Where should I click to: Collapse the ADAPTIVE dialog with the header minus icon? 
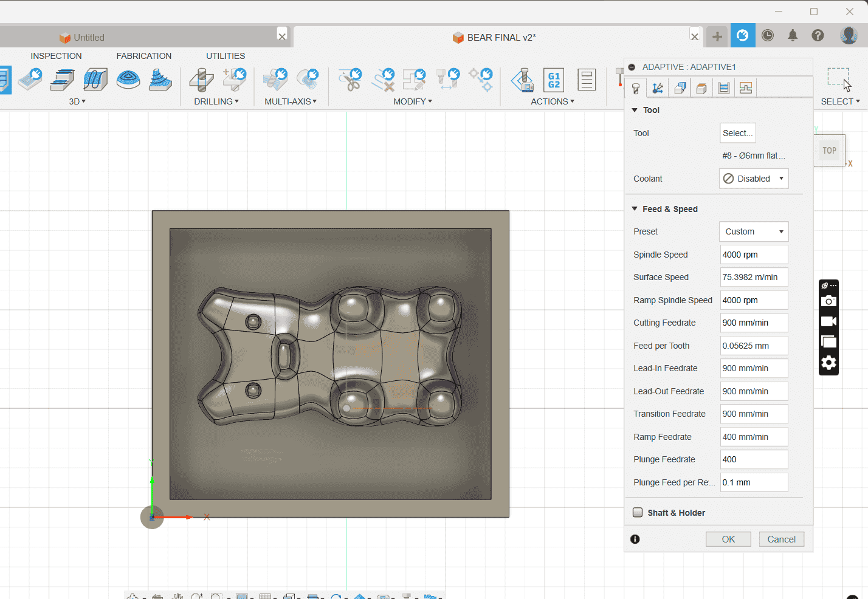(632, 67)
